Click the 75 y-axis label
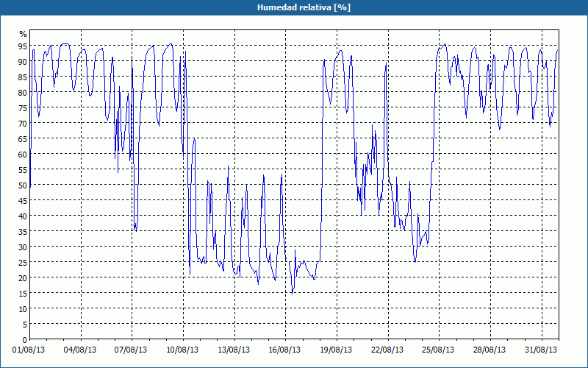Viewport: 588px width, 368px height. coord(23,107)
